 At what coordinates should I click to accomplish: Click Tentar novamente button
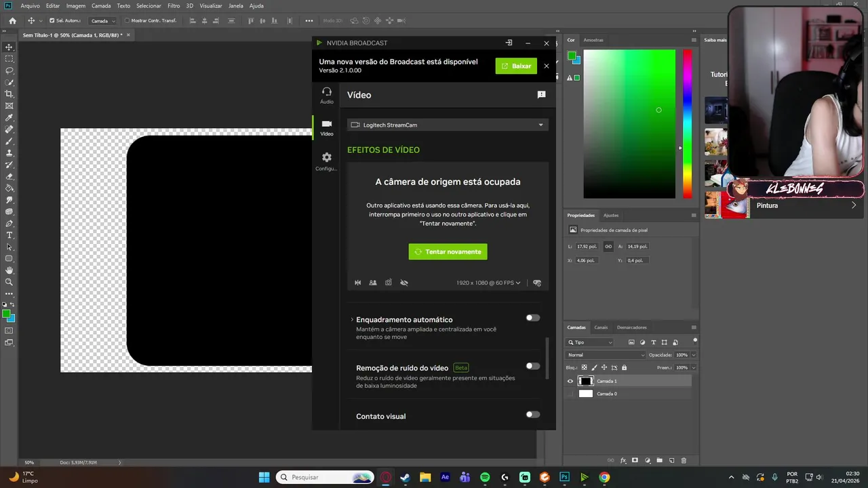click(448, 251)
